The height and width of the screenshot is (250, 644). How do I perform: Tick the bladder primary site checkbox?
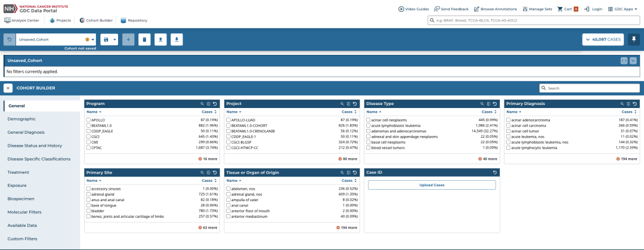coord(88,211)
